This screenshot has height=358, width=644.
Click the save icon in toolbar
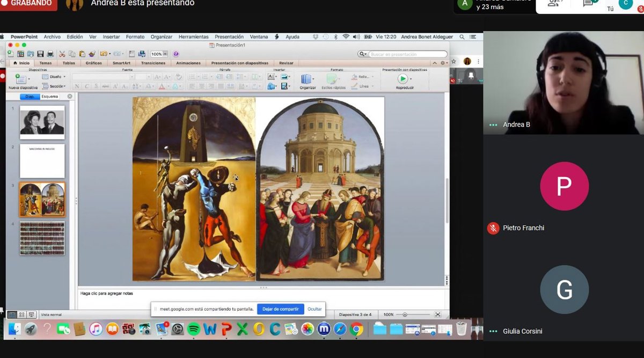40,54
